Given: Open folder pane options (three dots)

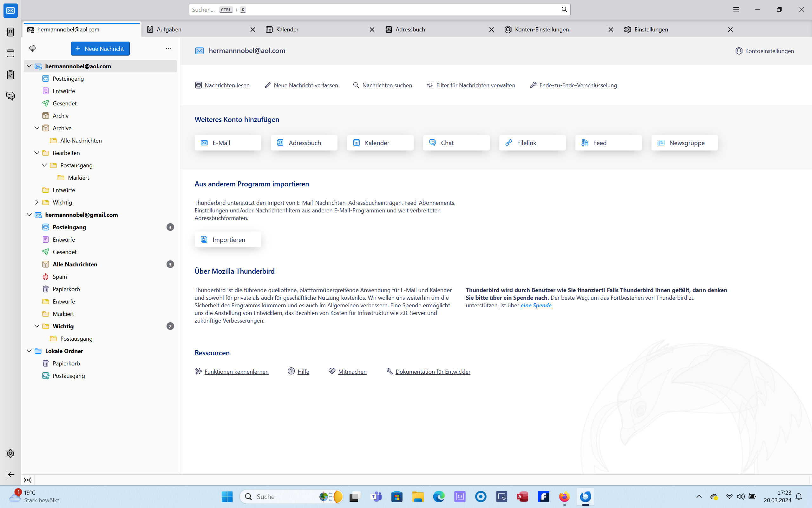Looking at the screenshot, I should pyautogui.click(x=168, y=49).
